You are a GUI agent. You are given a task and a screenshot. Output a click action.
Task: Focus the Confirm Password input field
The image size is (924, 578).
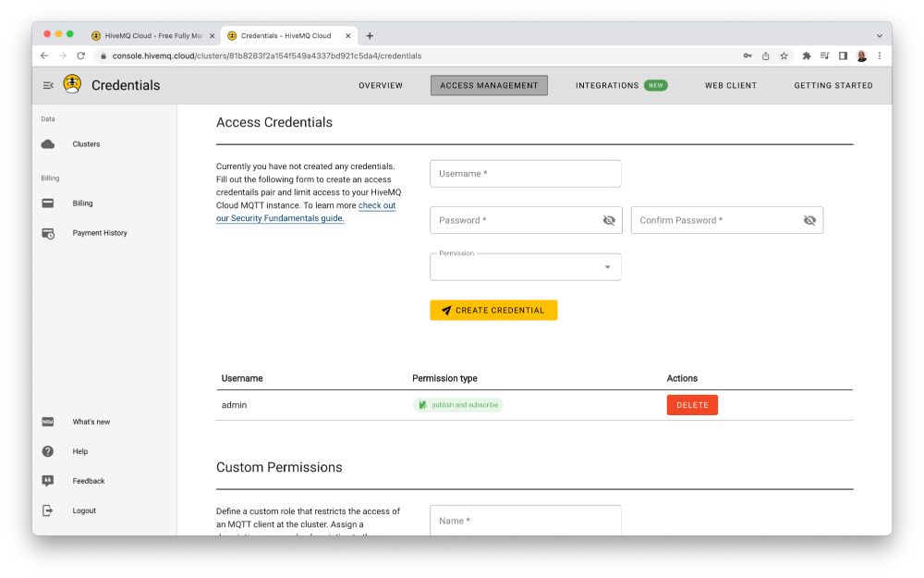pos(726,221)
